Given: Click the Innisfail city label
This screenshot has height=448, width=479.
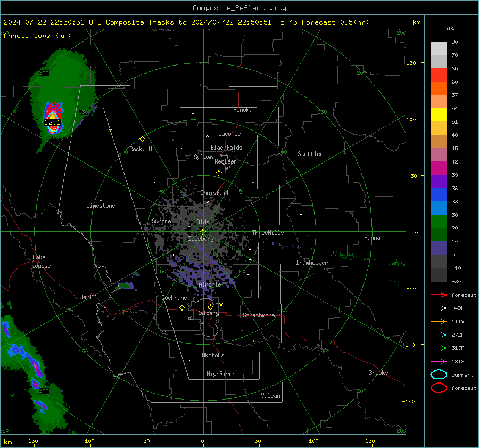Looking at the screenshot, I should tap(214, 193).
